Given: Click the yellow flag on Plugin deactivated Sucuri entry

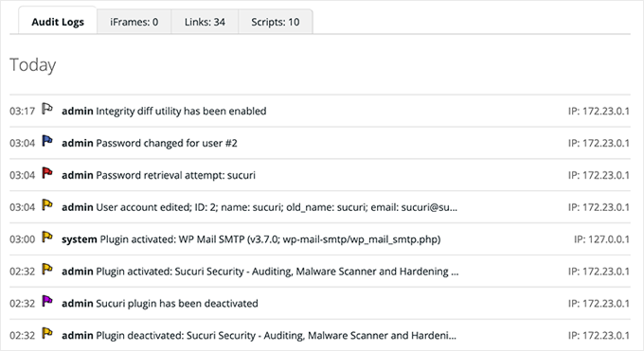Looking at the screenshot, I should click(x=47, y=333).
